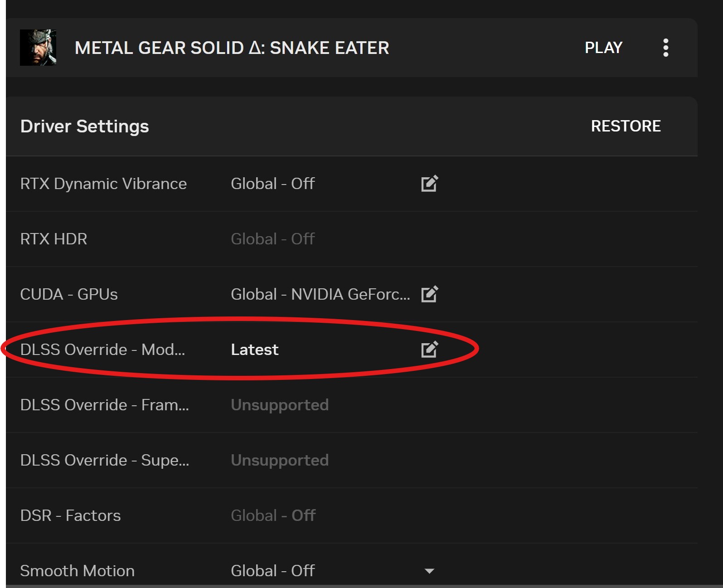Screen dimensions: 723x588
Task: Click the RTX HDR Global - Off value
Action: coord(272,239)
